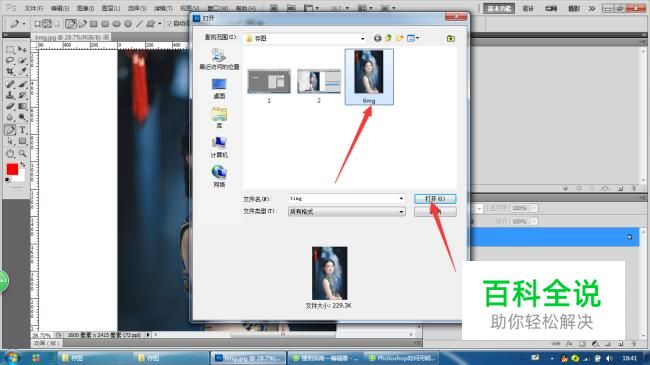Screen dimensions: 650x365
Task: Select the Shape layers mode in options bar
Action: tap(38, 24)
